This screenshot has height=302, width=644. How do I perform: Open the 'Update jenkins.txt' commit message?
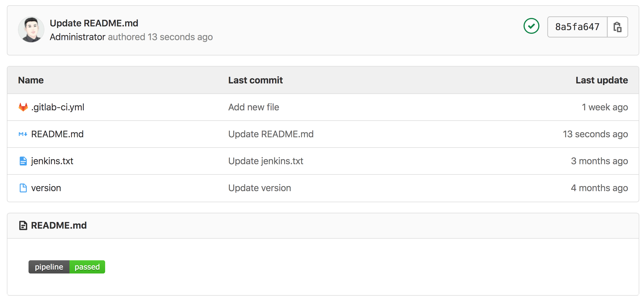pyautogui.click(x=266, y=161)
